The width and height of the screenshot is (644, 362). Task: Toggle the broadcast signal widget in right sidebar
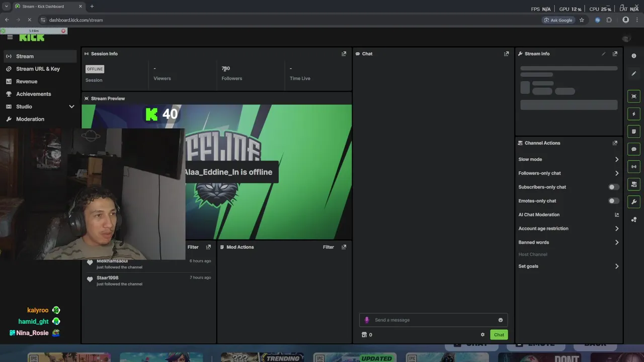(634, 166)
